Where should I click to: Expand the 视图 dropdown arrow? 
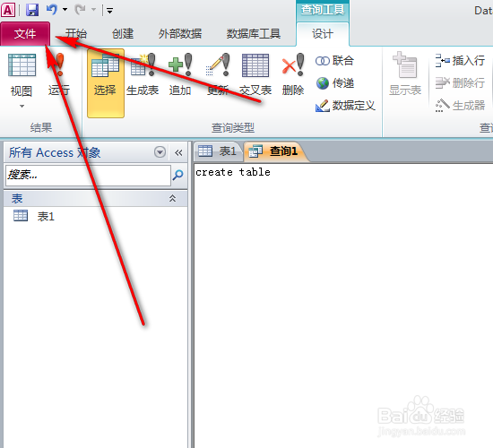pos(22,107)
